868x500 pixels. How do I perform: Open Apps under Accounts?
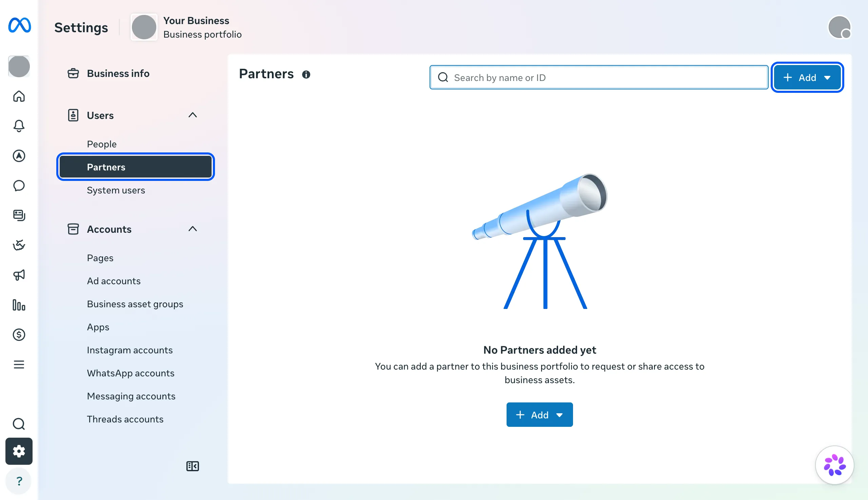pyautogui.click(x=98, y=327)
